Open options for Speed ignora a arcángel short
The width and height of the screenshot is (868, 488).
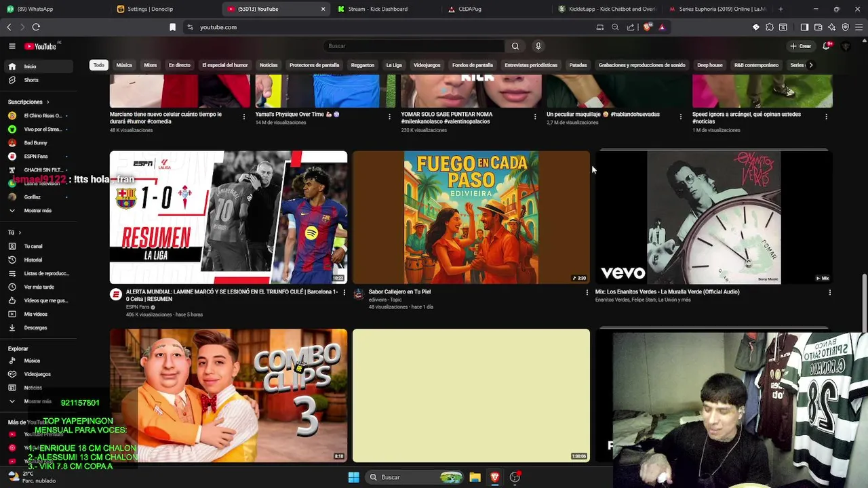826,117
